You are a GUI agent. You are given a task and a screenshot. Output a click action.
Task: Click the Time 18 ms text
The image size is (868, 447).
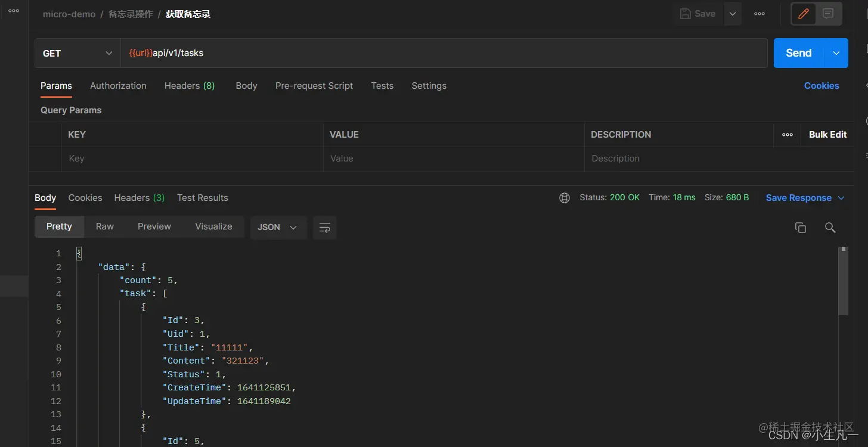672,197
